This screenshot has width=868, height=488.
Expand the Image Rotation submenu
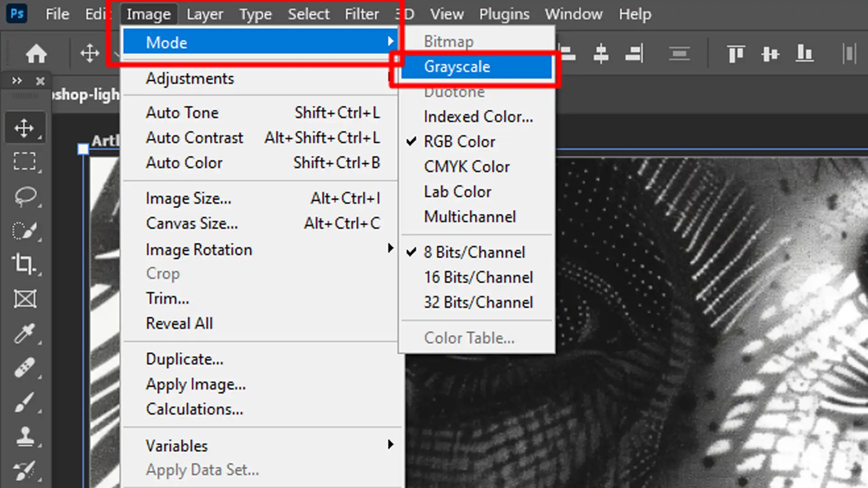[x=199, y=249]
